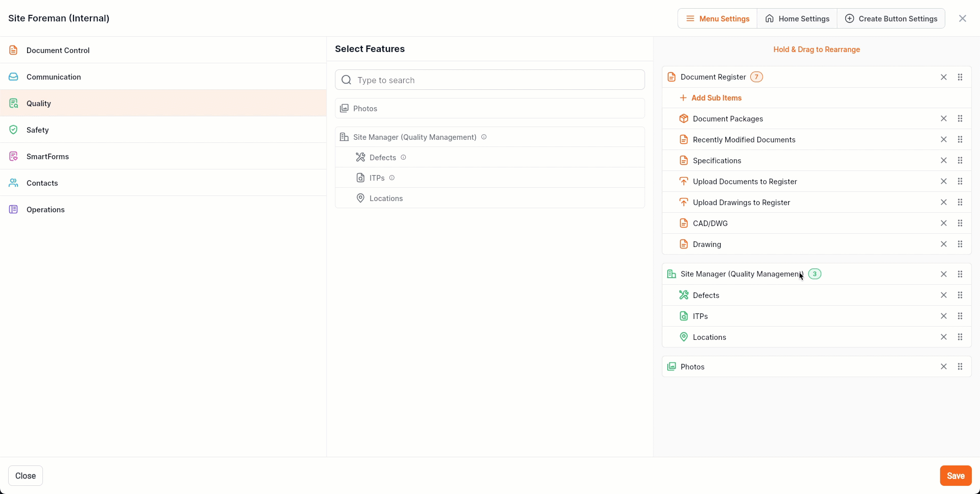Click drag handle for Site Manager group
Image resolution: width=980 pixels, height=494 pixels.
pos(960,274)
